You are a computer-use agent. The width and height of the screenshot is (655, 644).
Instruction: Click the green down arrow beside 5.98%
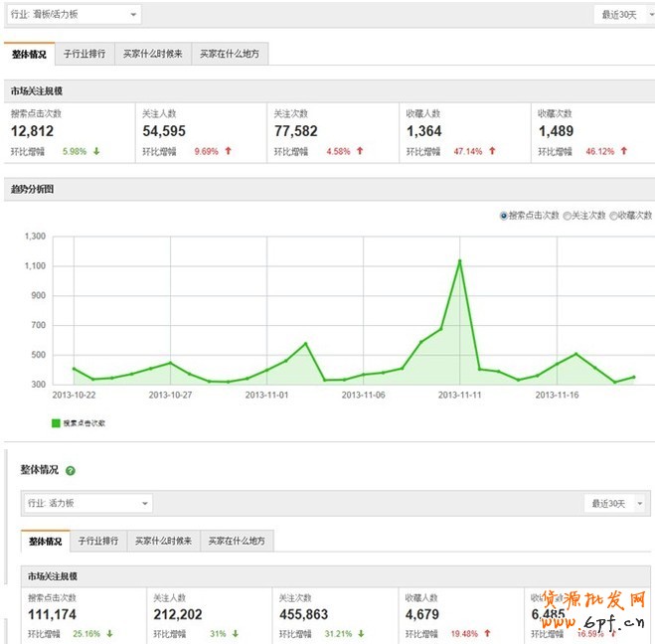[97, 152]
